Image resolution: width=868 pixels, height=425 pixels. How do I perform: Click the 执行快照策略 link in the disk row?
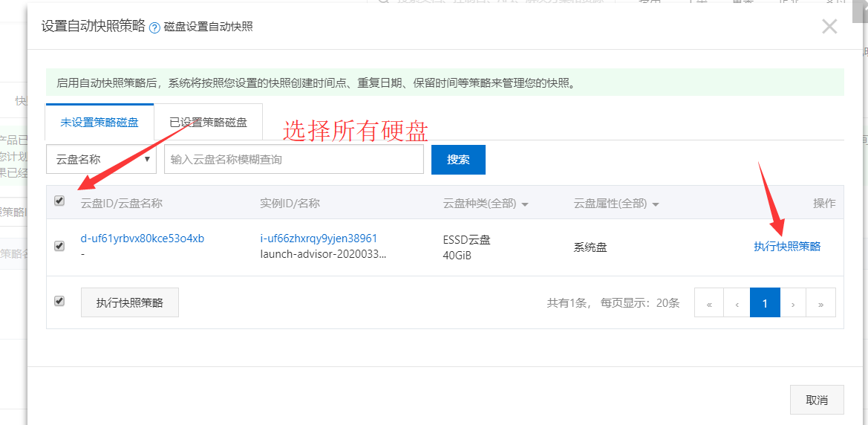[x=787, y=247]
